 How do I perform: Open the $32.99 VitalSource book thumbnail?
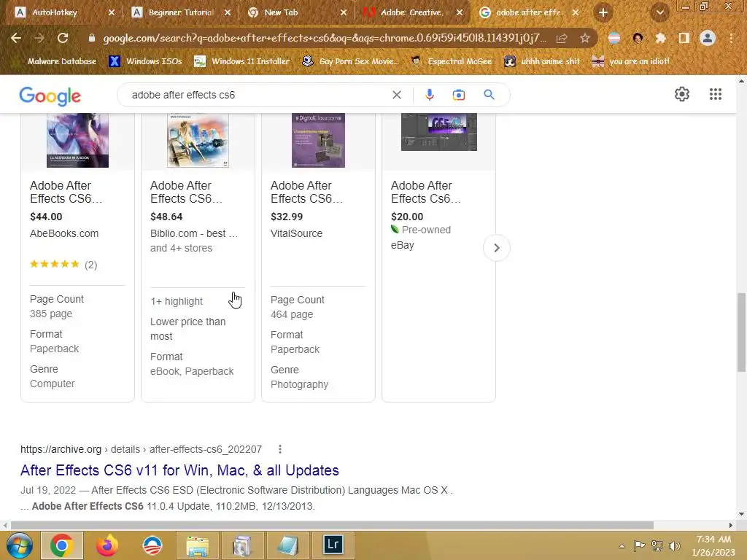318,141
